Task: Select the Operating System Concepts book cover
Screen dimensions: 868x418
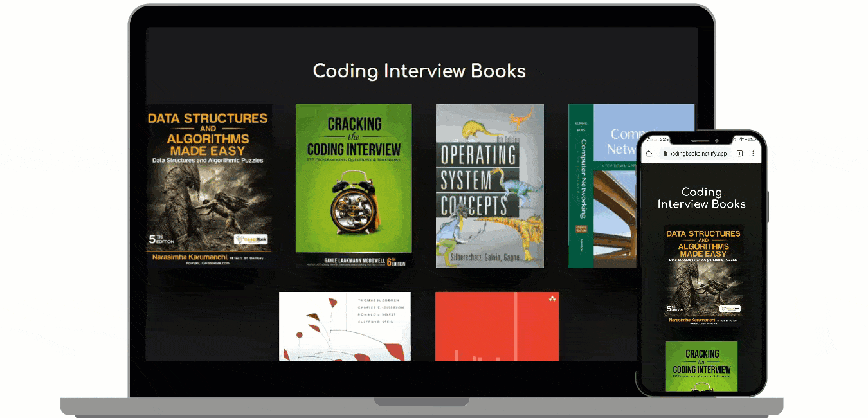Action: click(x=490, y=186)
